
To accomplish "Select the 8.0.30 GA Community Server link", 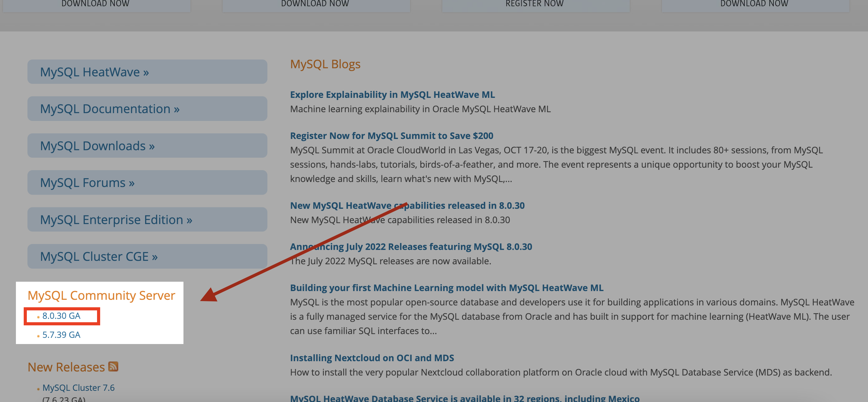I will coord(61,316).
